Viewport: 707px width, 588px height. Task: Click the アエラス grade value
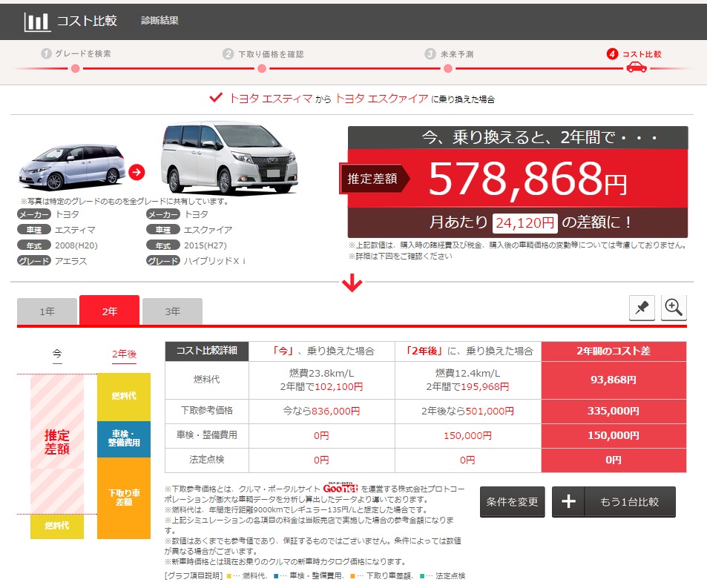[70, 261]
